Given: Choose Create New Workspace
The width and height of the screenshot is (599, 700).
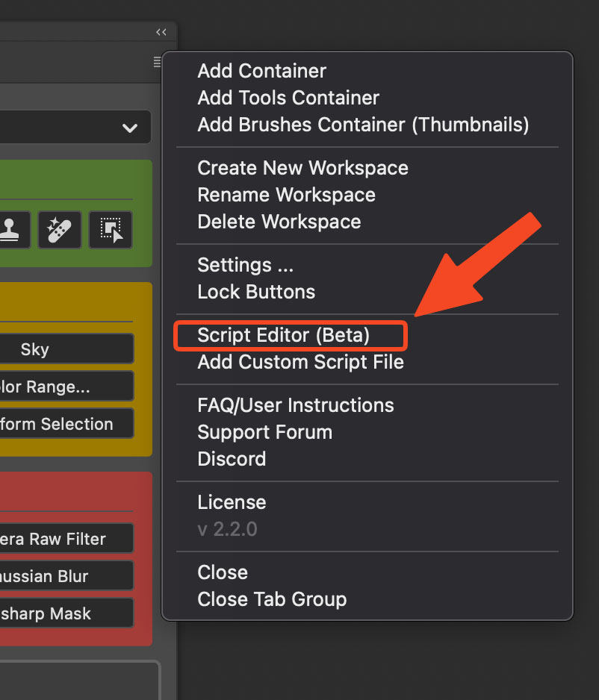Looking at the screenshot, I should (302, 168).
